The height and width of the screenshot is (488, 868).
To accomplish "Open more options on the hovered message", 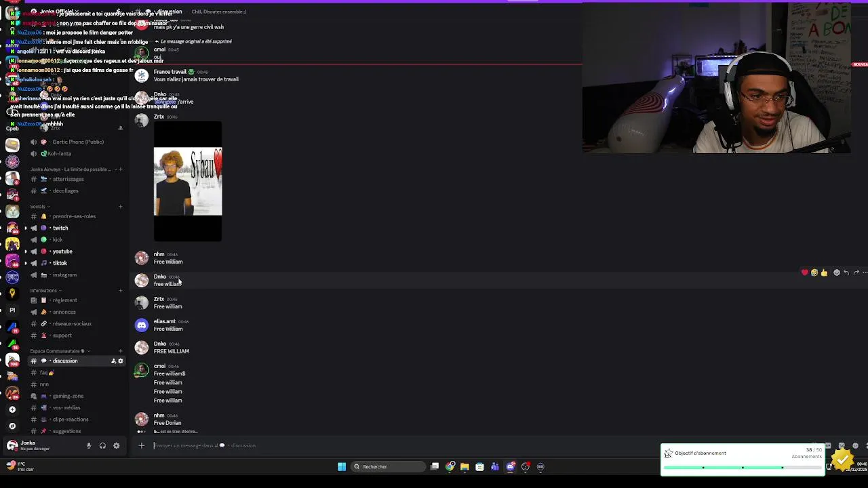I will pyautogui.click(x=865, y=272).
